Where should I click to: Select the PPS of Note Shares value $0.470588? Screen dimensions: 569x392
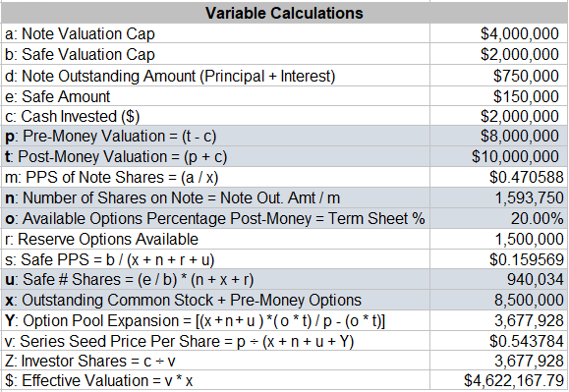tap(498, 177)
